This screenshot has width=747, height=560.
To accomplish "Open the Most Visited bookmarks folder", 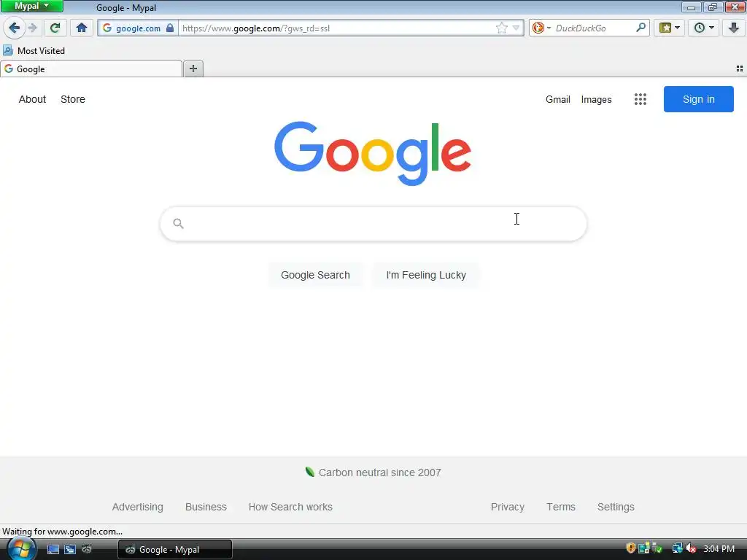I will click(34, 50).
